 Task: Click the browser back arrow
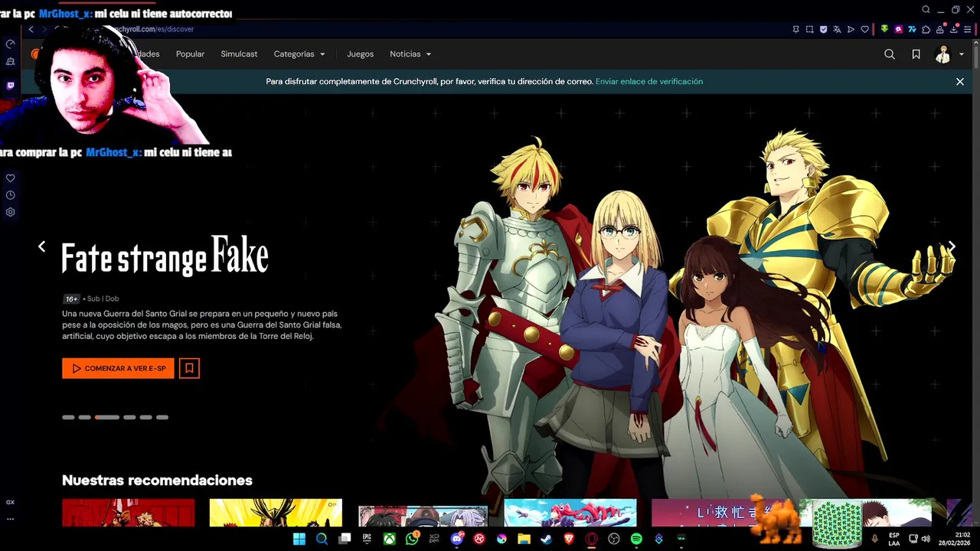(x=31, y=29)
